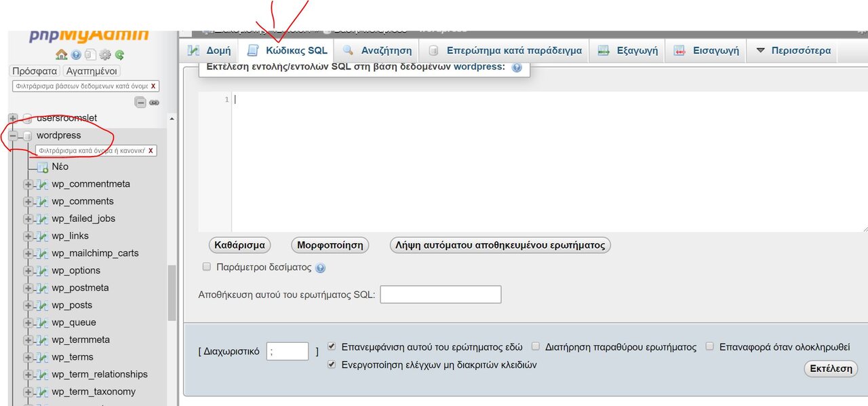Image resolution: width=868 pixels, height=406 pixels.
Task: Focus the Αποθήκευση ερωτήματος SQL name field
Action: click(441, 295)
